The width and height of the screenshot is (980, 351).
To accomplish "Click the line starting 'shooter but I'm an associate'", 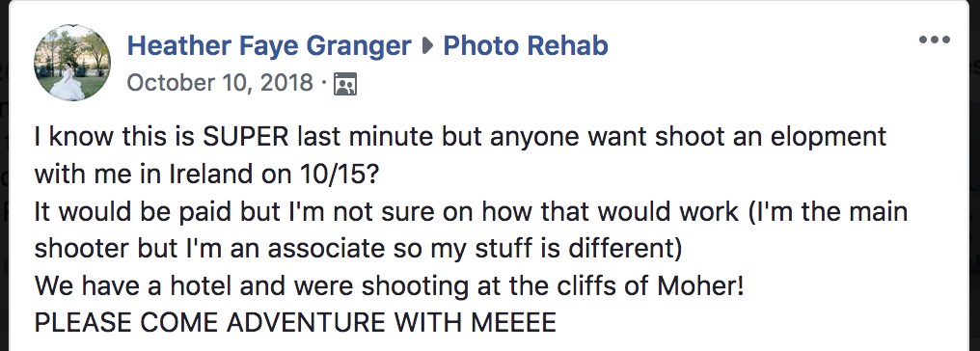I will click(358, 249).
